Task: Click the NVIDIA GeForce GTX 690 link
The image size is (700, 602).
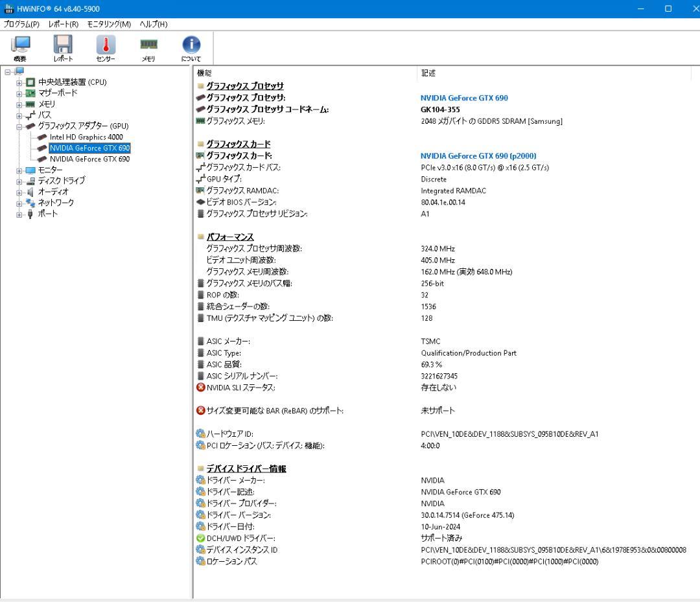Action: click(464, 98)
